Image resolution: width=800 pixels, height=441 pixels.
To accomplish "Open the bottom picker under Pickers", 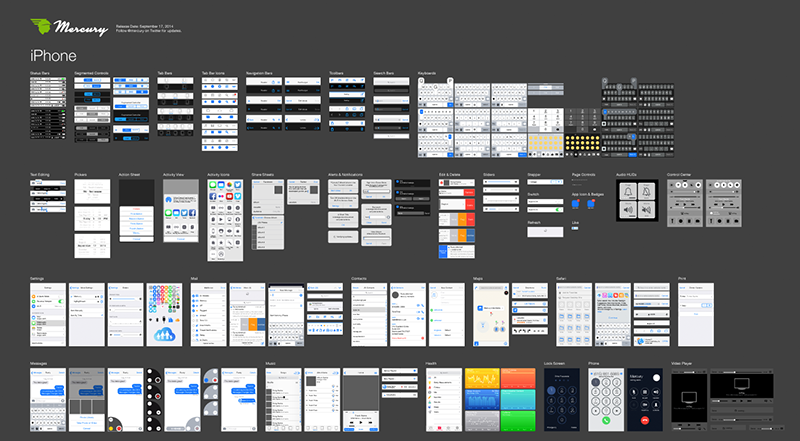I will pyautogui.click(x=92, y=246).
